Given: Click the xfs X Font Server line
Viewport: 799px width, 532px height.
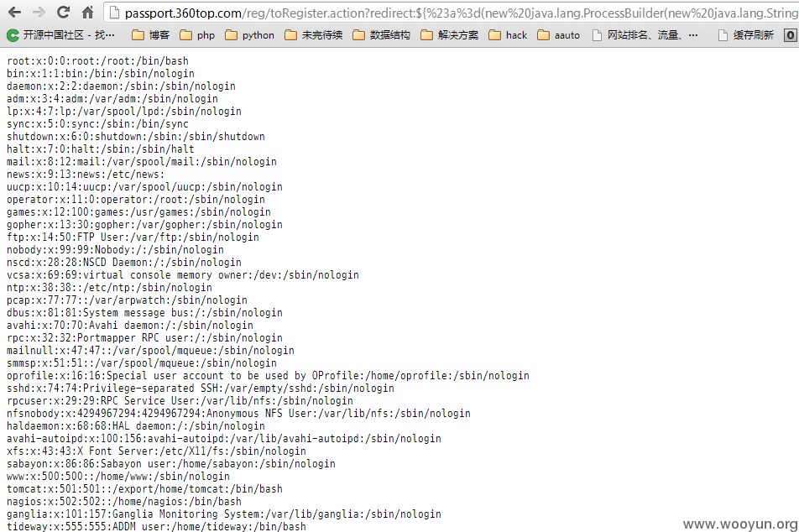Looking at the screenshot, I should [x=156, y=451].
